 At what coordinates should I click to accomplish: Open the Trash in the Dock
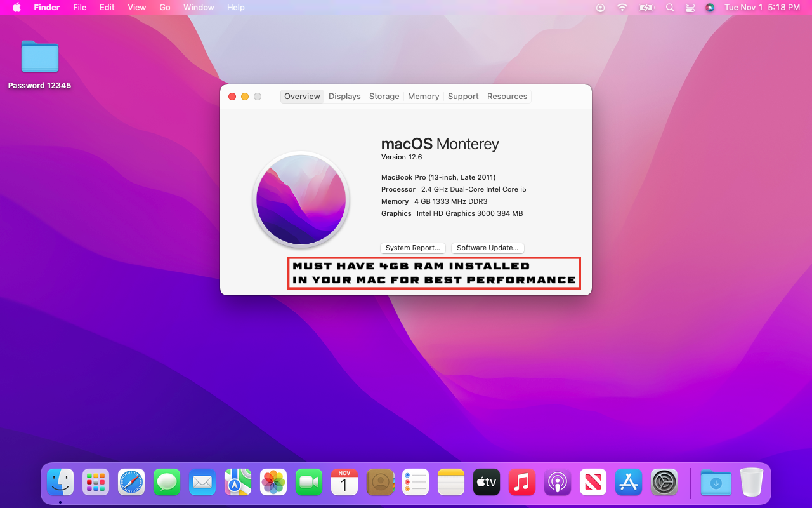752,483
